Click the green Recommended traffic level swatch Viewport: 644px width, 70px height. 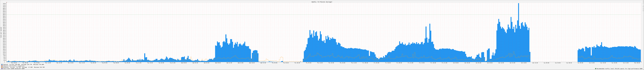[596, 69]
